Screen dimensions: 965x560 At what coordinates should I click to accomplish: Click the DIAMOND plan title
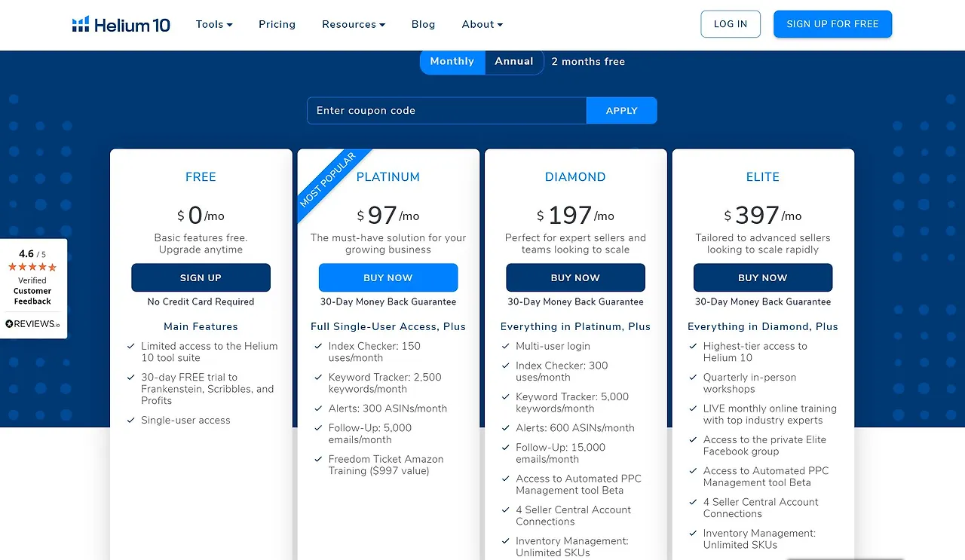click(575, 177)
